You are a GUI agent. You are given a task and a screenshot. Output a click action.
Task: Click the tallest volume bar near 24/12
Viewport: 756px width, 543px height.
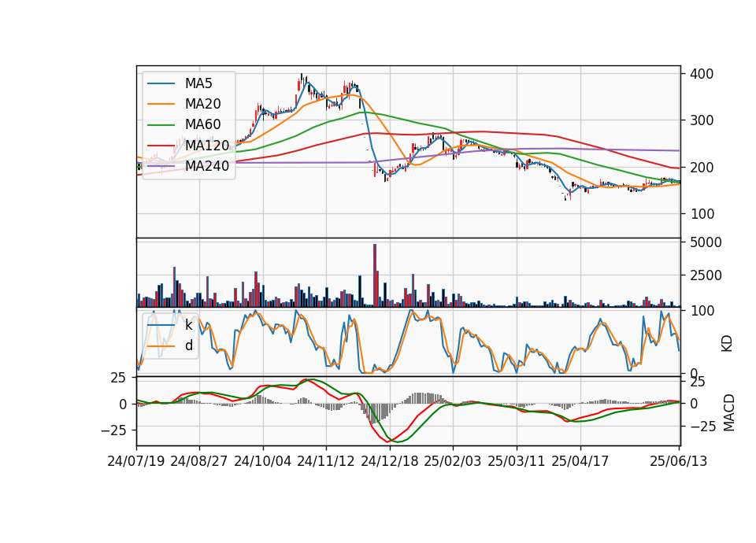375,275
